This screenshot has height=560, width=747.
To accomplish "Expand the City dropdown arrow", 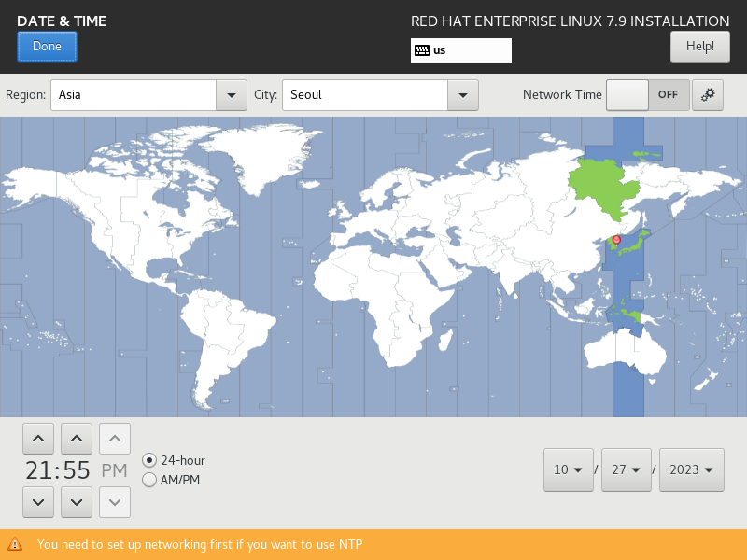I will point(463,95).
